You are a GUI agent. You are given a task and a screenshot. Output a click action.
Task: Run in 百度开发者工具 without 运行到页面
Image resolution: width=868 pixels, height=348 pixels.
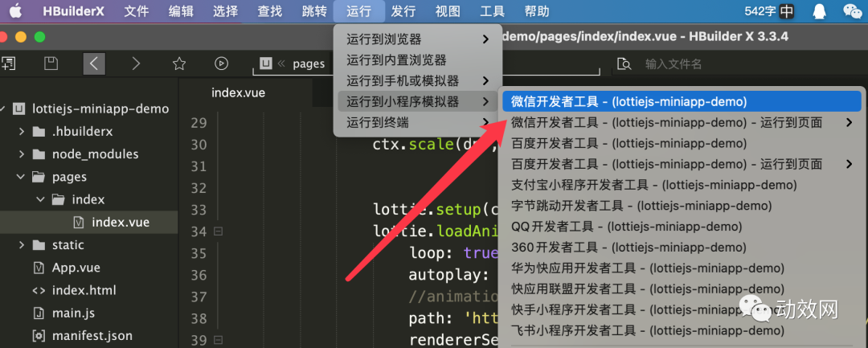pos(682,143)
